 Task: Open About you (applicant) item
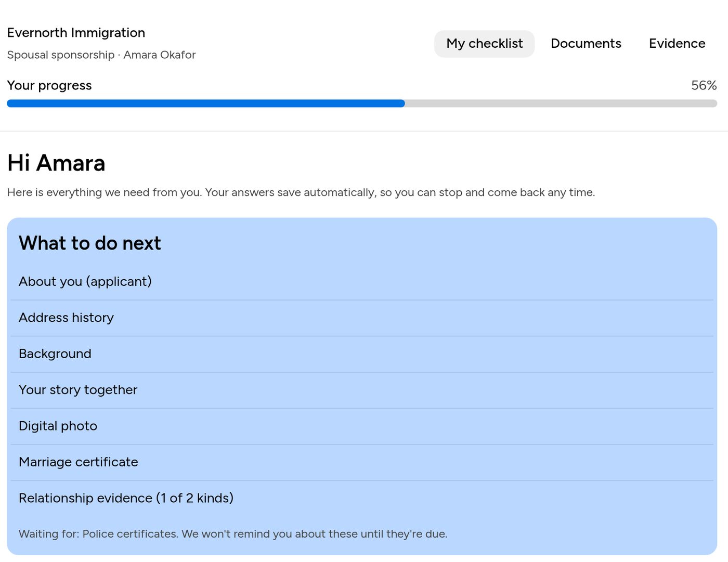tap(362, 282)
